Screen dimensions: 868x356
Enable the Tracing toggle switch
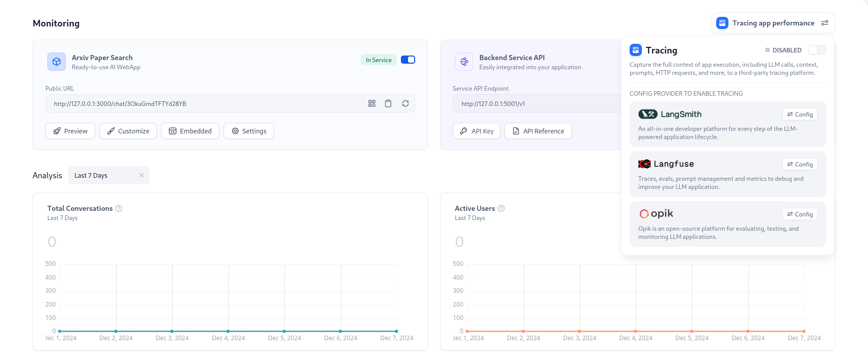817,50
